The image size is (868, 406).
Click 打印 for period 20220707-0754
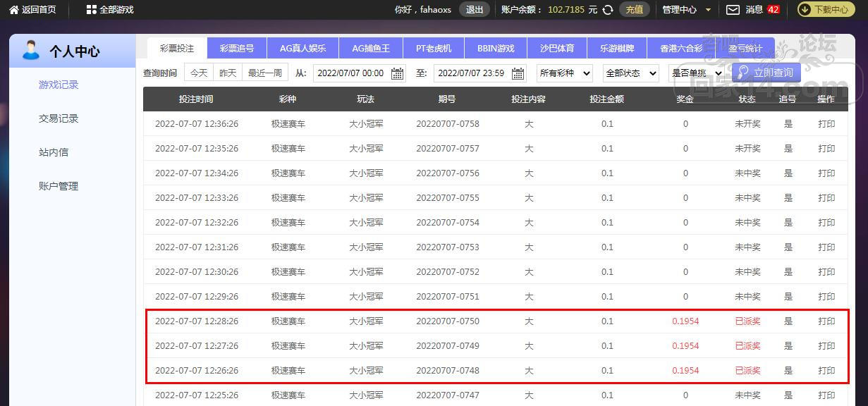[826, 223]
